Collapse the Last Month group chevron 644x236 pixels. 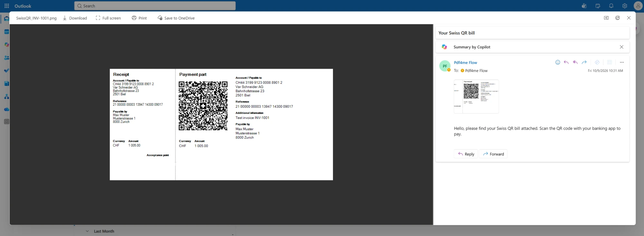pyautogui.click(x=87, y=231)
